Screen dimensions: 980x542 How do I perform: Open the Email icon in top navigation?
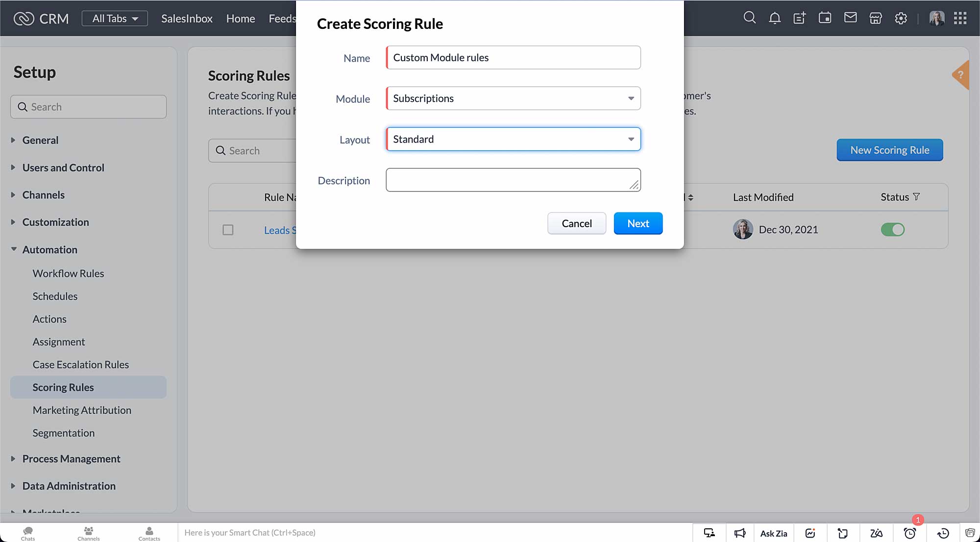pos(851,18)
